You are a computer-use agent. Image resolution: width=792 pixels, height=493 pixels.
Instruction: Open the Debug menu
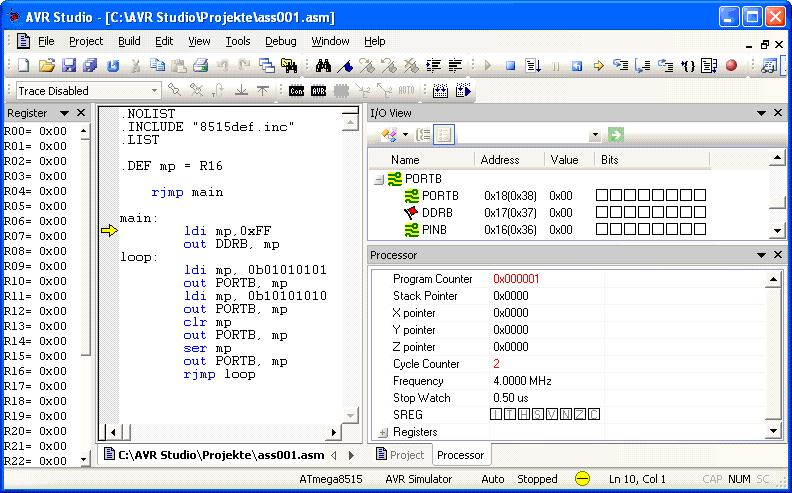tap(281, 41)
